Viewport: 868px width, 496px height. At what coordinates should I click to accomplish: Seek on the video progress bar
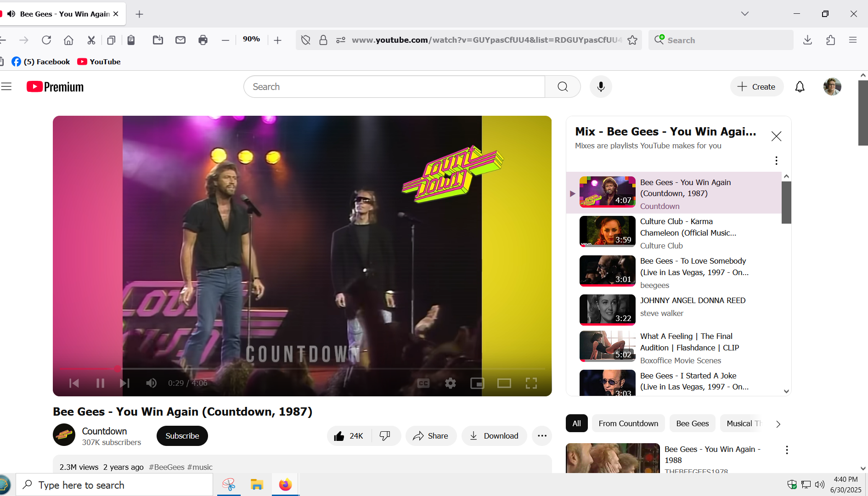tap(302, 369)
